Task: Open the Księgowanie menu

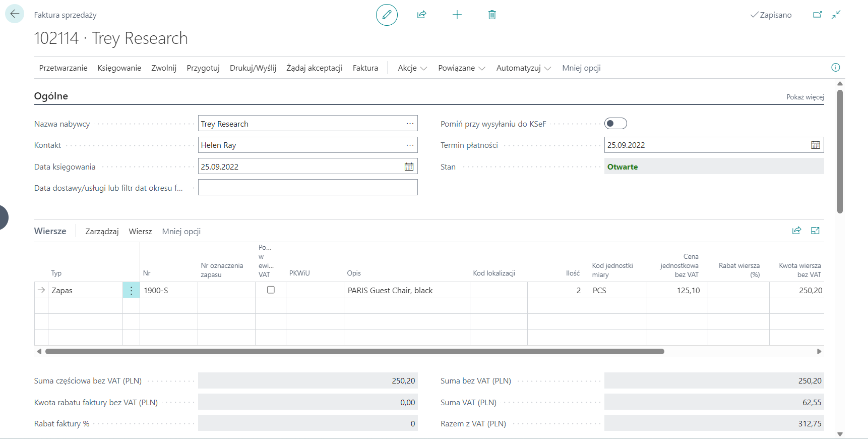Action: (119, 68)
